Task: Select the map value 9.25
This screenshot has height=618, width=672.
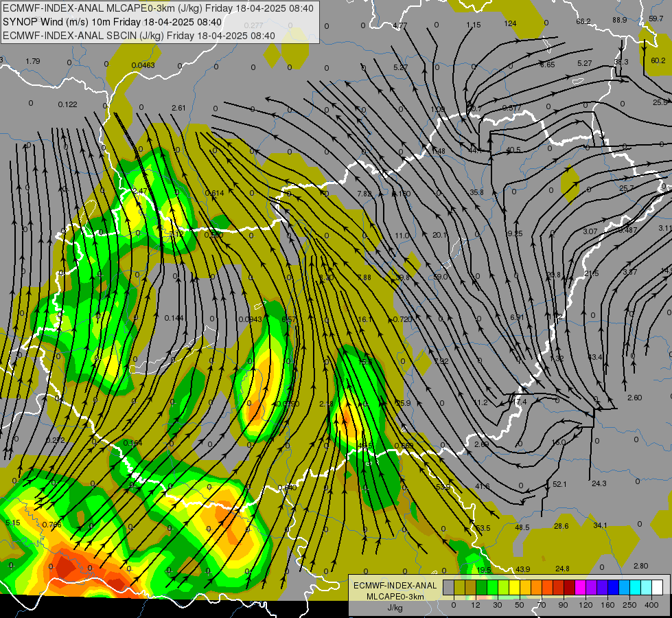Action: 515,233
